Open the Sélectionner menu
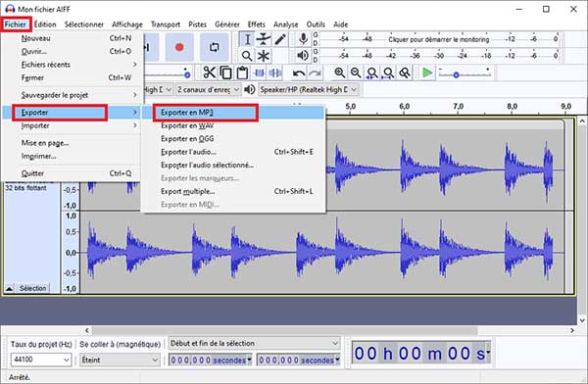The height and width of the screenshot is (384, 588). (84, 24)
